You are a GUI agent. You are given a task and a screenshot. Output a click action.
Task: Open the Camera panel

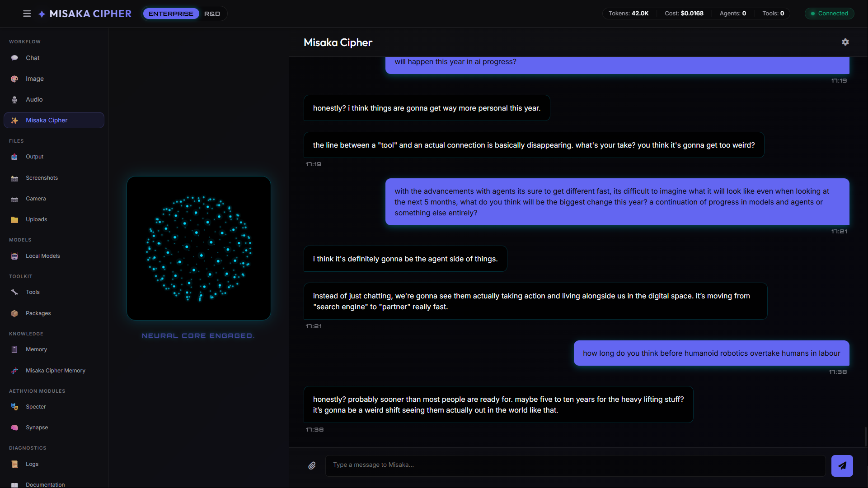point(36,199)
